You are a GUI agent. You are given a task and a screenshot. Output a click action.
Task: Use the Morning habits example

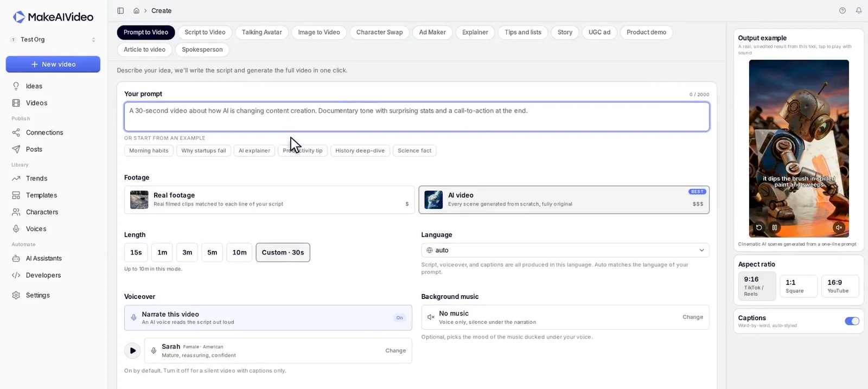click(x=149, y=151)
